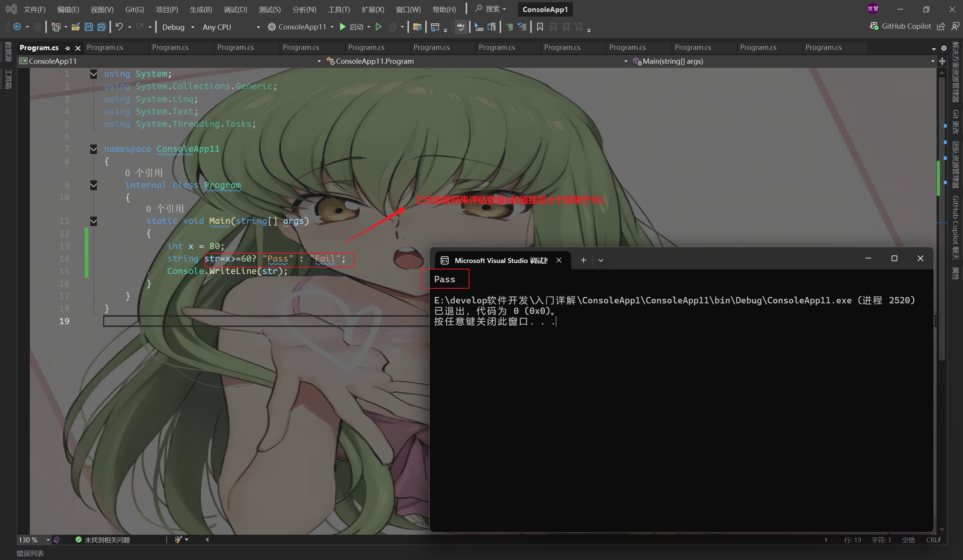Click the 未找到相关问题 health indicator
Viewport: 963px width, 560px height.
pos(103,540)
